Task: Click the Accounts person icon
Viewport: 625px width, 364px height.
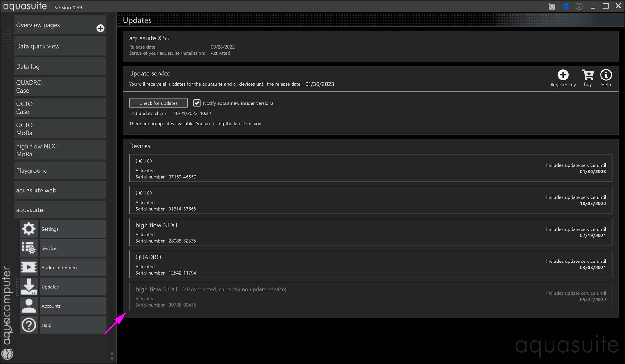Action: 29,306
